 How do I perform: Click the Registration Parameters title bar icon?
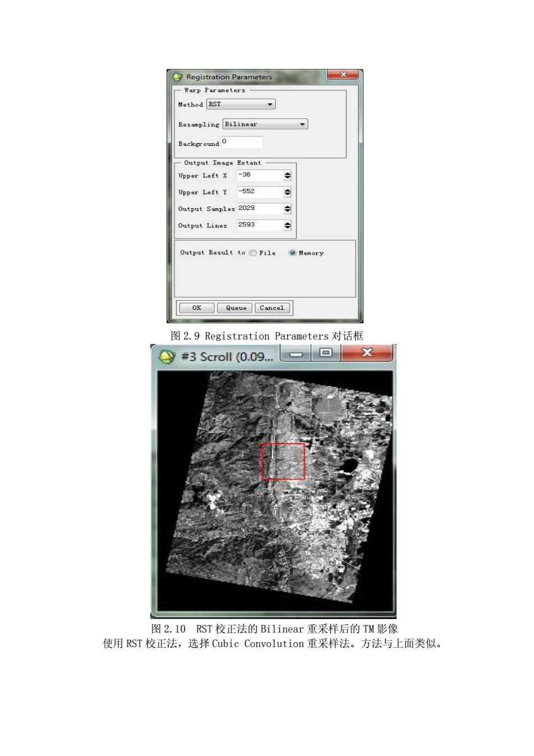pyautogui.click(x=178, y=77)
